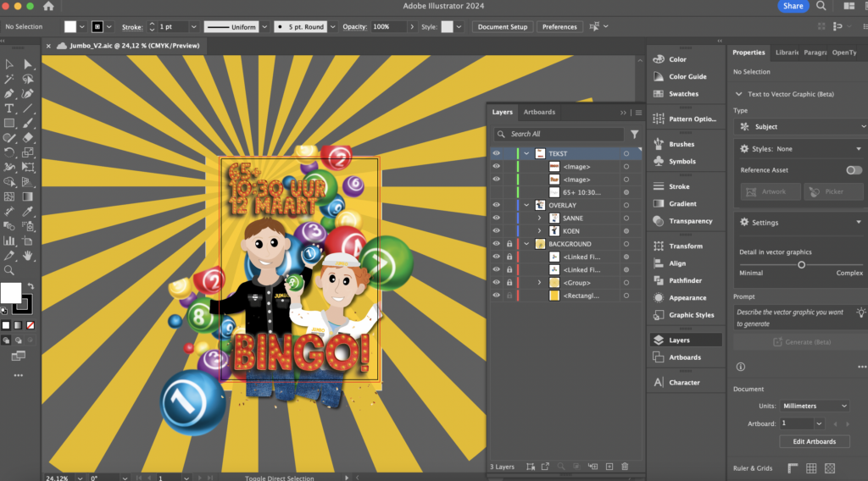868x481 pixels.
Task: Select the Pen tool
Action: [x=8, y=94]
